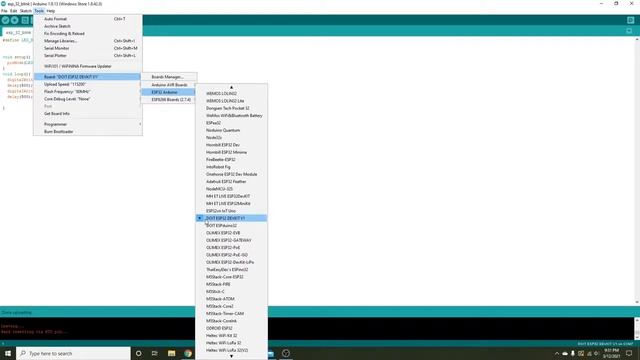Select Fix Encoding & Reload

[x=88, y=33]
